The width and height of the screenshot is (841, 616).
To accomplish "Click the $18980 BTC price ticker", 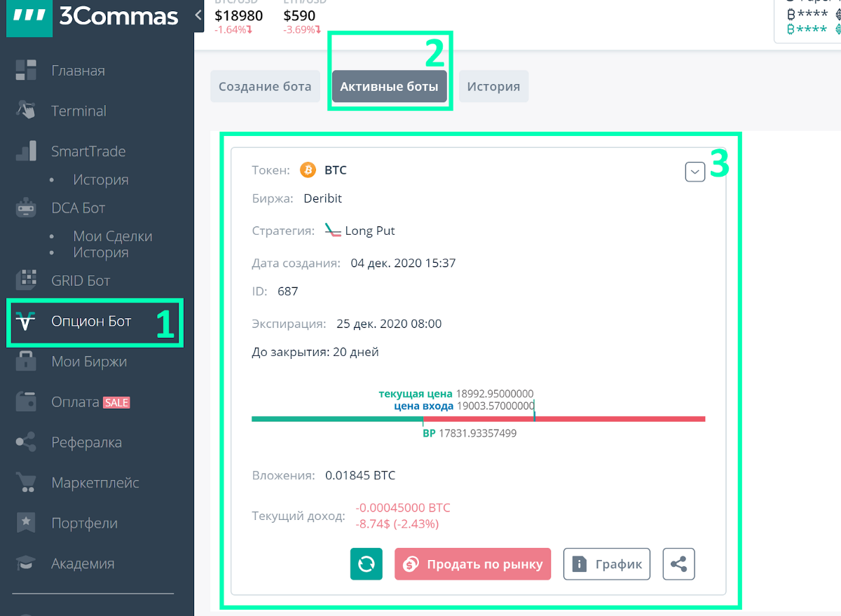I will pos(238,15).
